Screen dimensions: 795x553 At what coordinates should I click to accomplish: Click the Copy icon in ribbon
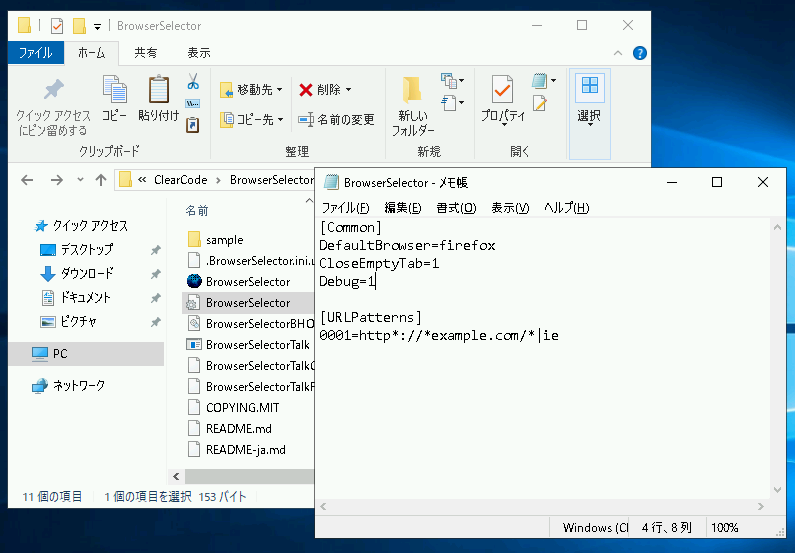pos(115,89)
